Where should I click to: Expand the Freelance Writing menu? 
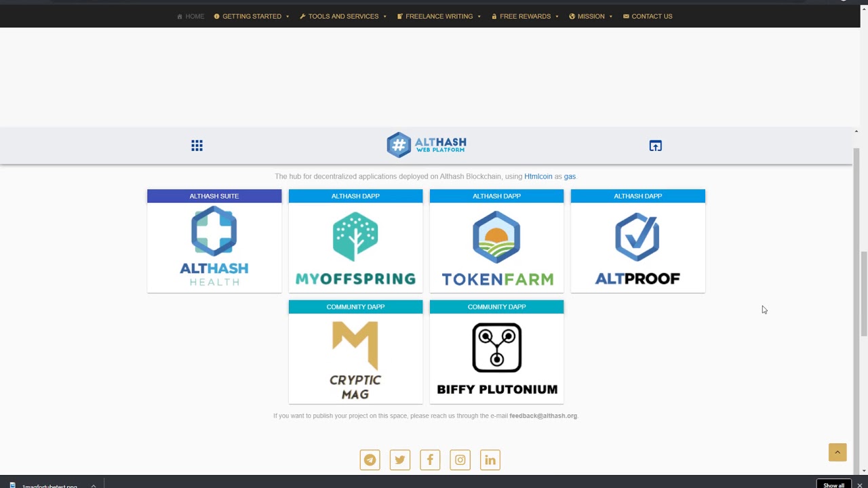click(439, 16)
